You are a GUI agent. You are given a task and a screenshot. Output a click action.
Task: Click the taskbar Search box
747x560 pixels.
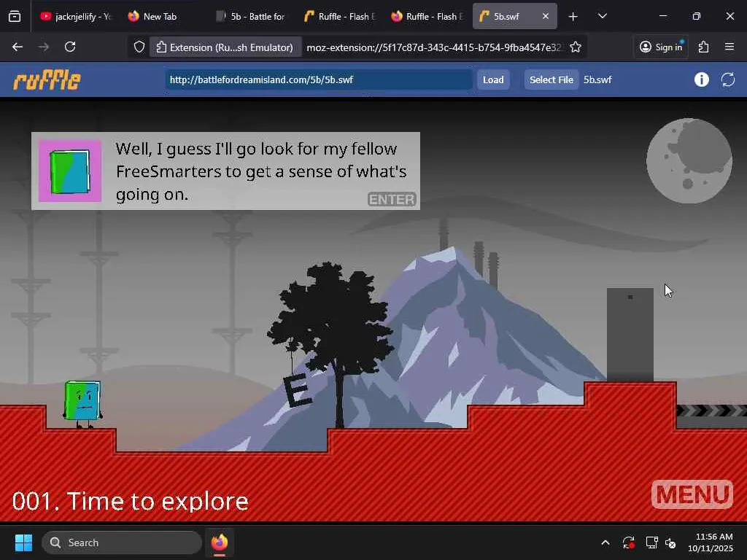(122, 542)
